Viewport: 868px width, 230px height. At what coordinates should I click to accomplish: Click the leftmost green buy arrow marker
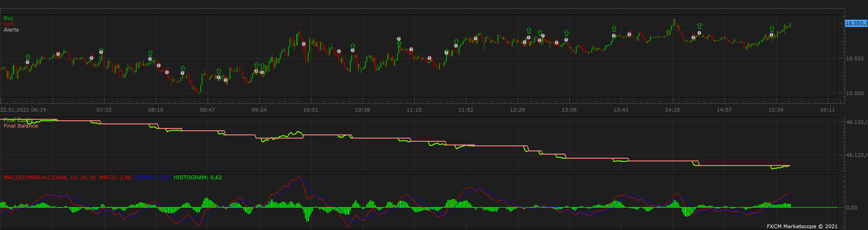(27, 57)
